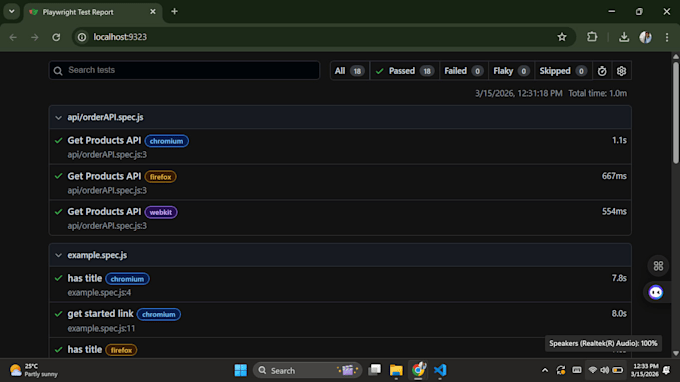Close the Playwright Test Report tab
Viewport: 680px width, 382px height.
point(153,12)
